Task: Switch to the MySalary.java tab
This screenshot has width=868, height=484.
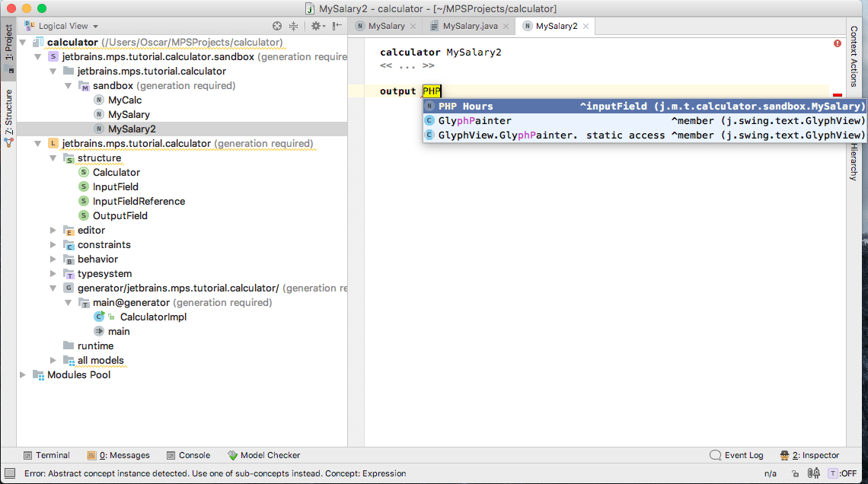Action: [x=470, y=26]
